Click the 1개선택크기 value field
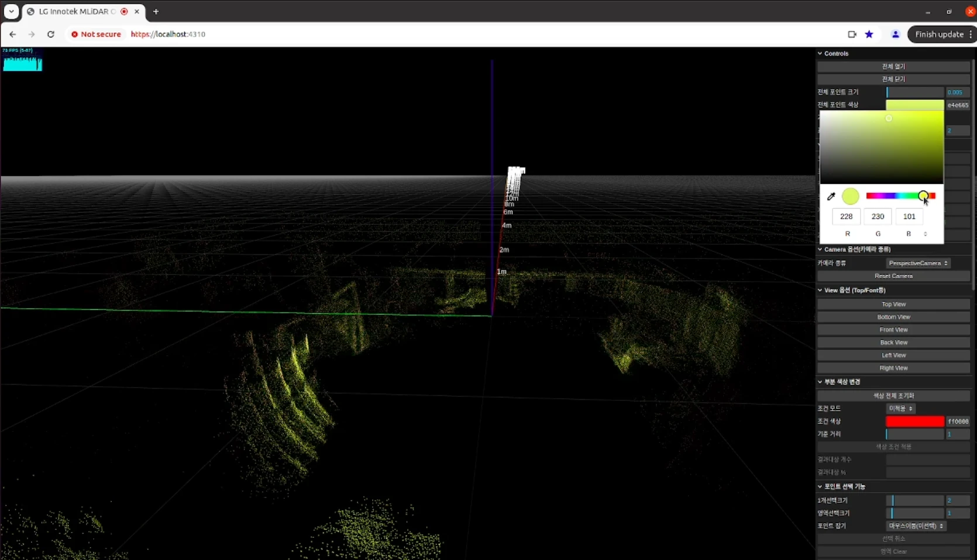This screenshot has width=977, height=560. [x=958, y=500]
